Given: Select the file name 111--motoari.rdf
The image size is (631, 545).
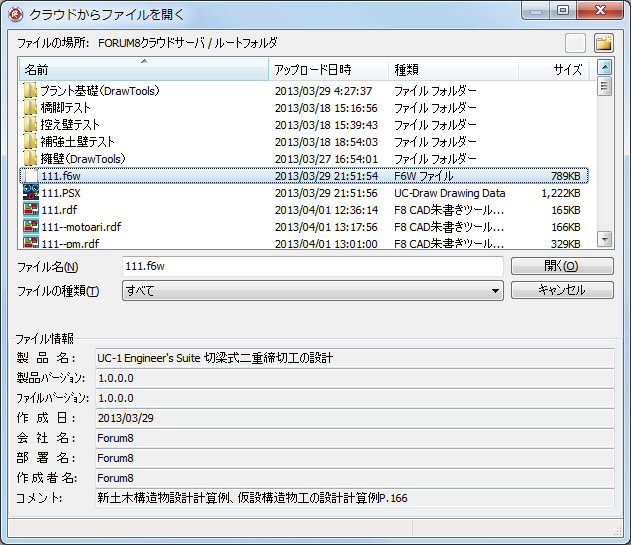Looking at the screenshot, I should pos(81,227).
